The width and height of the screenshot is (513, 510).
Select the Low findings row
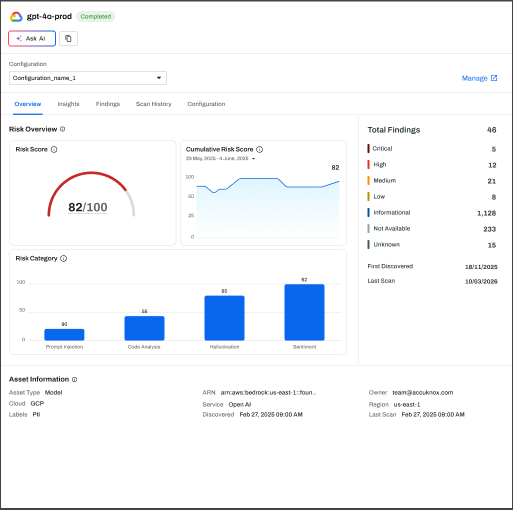(x=432, y=197)
